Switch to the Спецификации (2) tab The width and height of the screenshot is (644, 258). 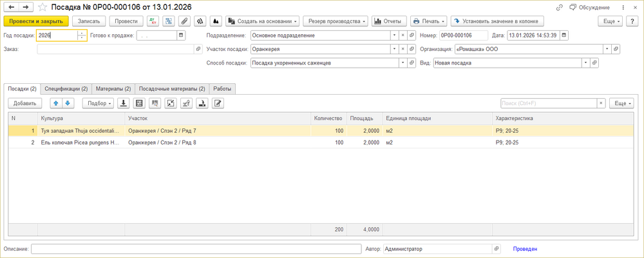[x=66, y=88]
